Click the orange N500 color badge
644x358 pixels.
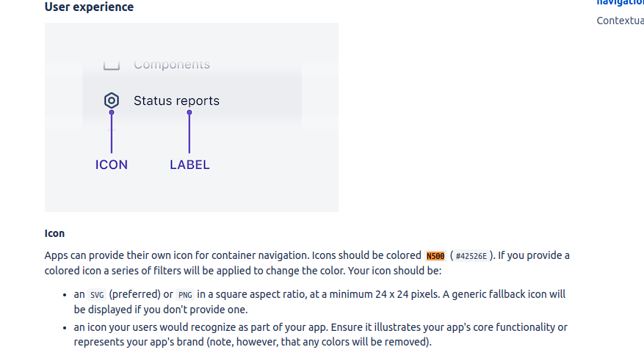pyautogui.click(x=435, y=256)
